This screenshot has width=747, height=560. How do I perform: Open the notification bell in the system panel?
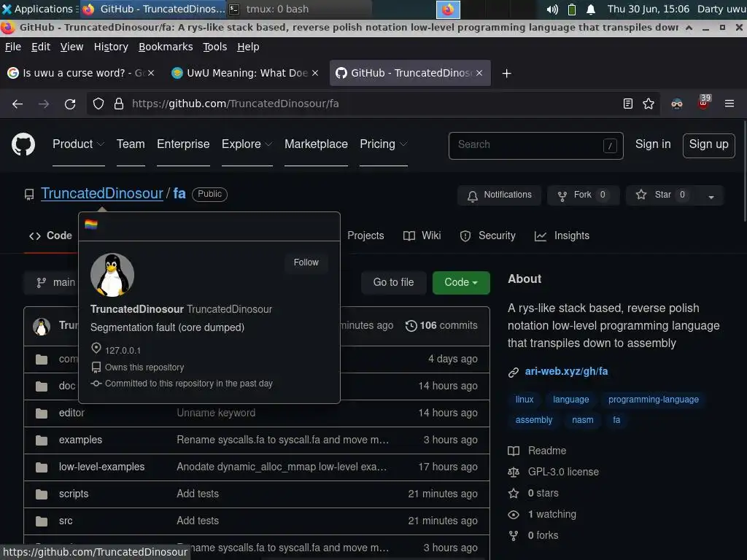(591, 9)
